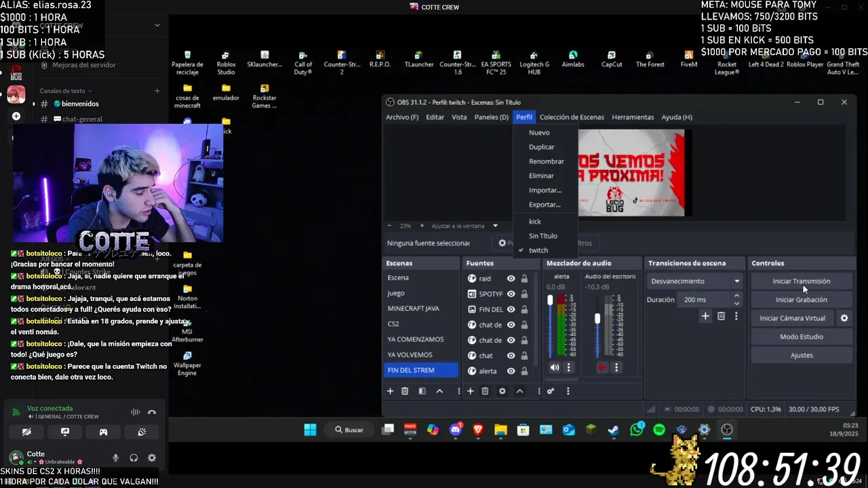Hide the FIN DEL source
The image size is (868, 488).
click(511, 309)
